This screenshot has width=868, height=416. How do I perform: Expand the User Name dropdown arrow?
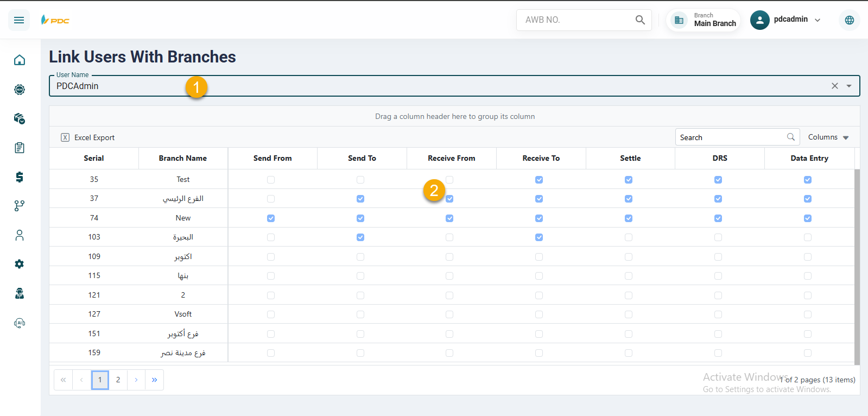(x=849, y=86)
